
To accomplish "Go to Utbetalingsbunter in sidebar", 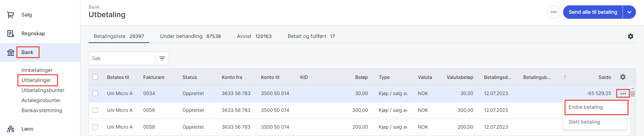I will tap(43, 90).
